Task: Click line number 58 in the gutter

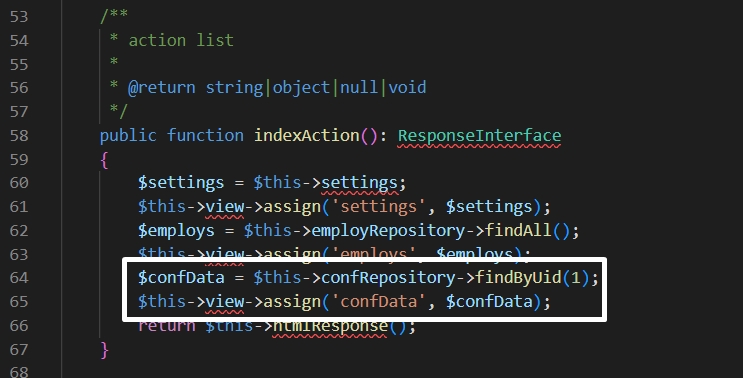Action: (x=19, y=135)
